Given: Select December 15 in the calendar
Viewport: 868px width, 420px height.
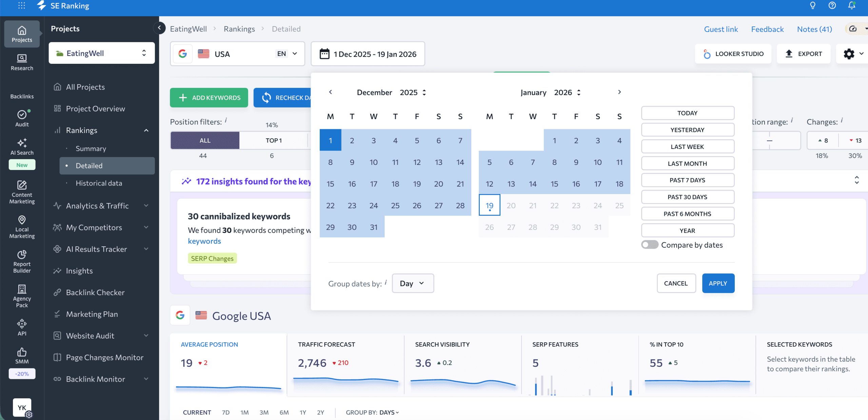Looking at the screenshot, I should (330, 184).
